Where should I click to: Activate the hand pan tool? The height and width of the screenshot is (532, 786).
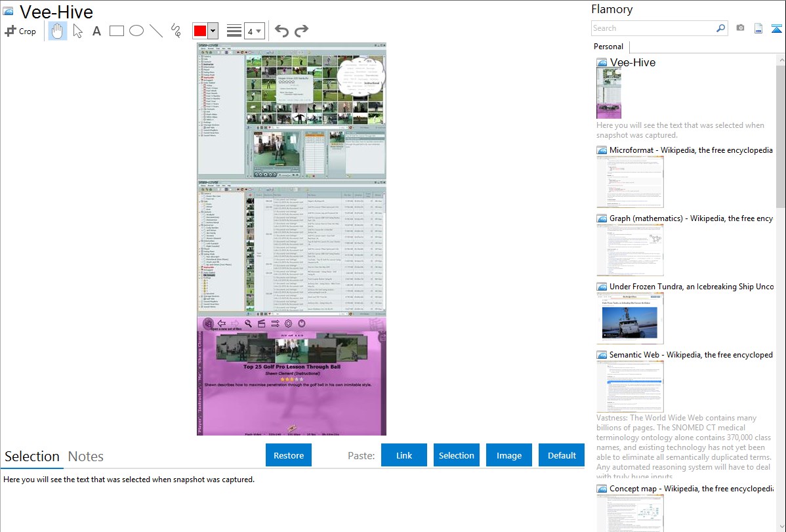tap(57, 31)
